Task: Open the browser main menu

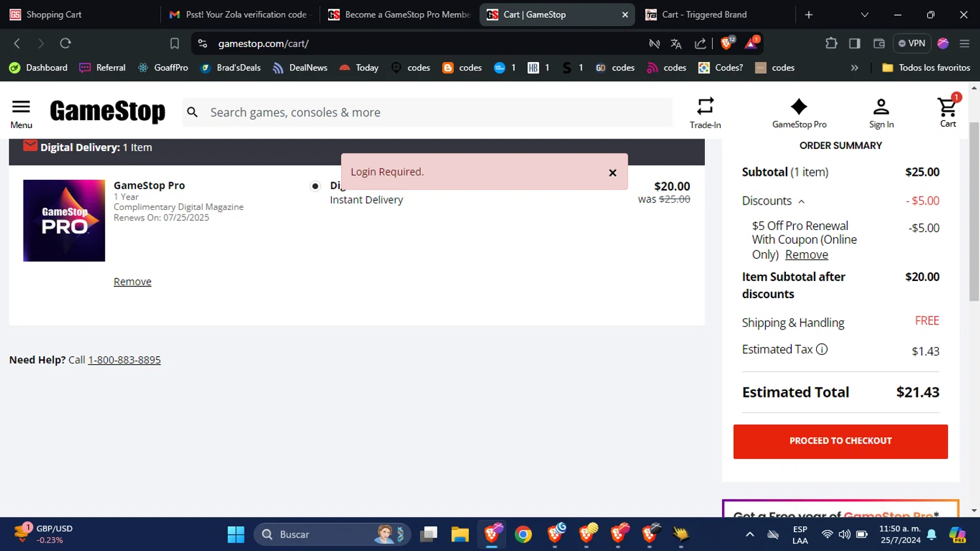Action: [x=964, y=43]
